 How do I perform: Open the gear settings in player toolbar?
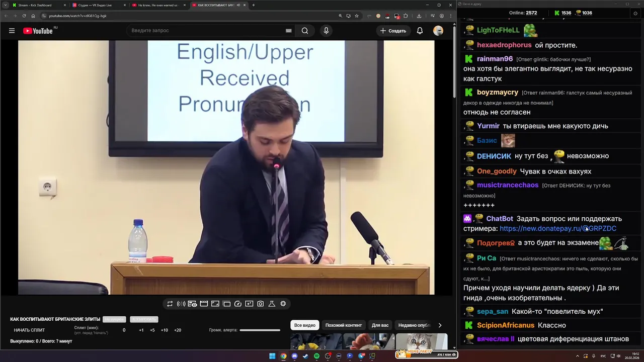(x=283, y=304)
